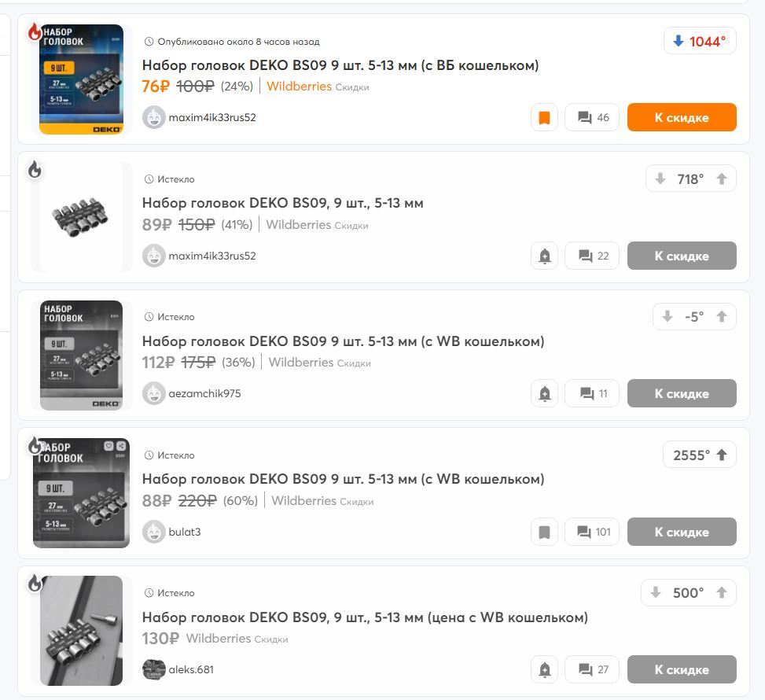Upvote the deal rated 718°
Viewport: 765px width, 700px height.
[722, 179]
